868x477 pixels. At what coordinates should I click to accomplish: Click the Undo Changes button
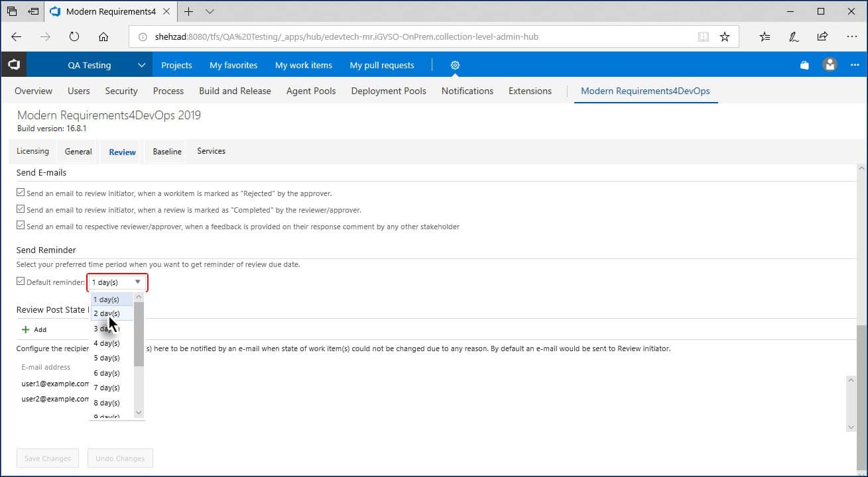[120, 458]
